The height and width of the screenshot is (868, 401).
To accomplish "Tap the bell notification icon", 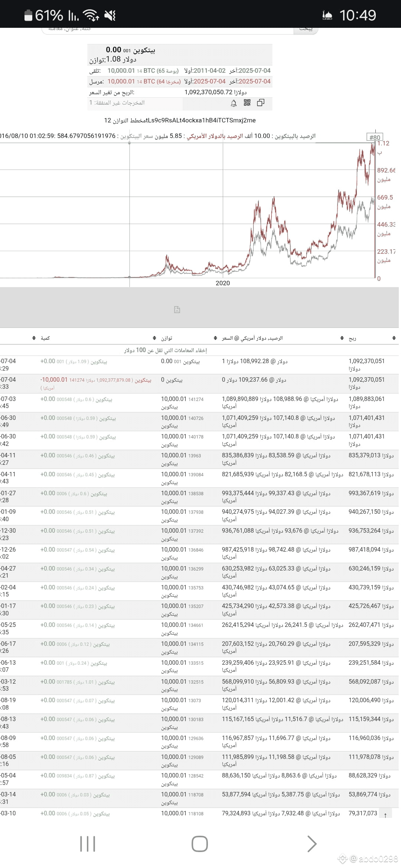I will 234,103.
